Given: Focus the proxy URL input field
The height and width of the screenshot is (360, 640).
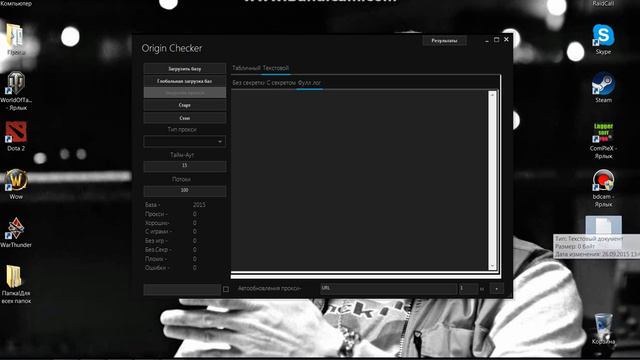Looking at the screenshot, I should [x=388, y=289].
